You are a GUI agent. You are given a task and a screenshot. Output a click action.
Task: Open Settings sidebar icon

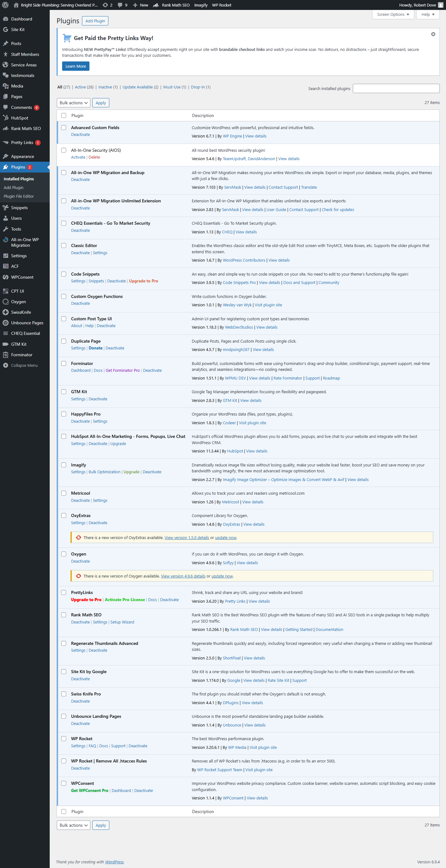tap(5, 256)
